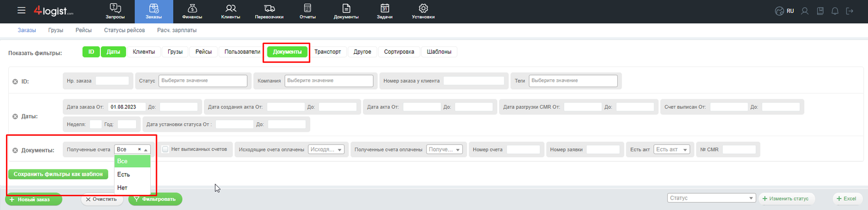Click the logout icon
This screenshot has width=868, height=210.
[x=850, y=11]
